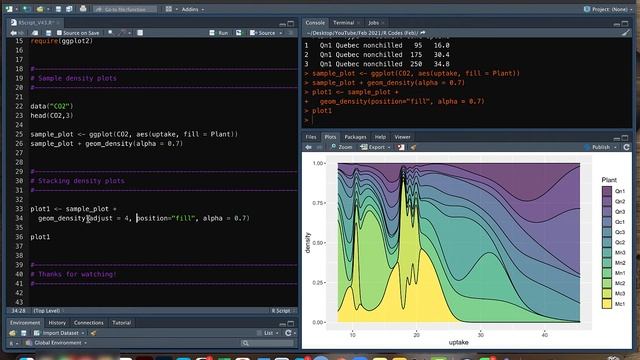The width and height of the screenshot is (640, 360).
Task: Open the Import Dataset menu
Action: tap(59, 333)
